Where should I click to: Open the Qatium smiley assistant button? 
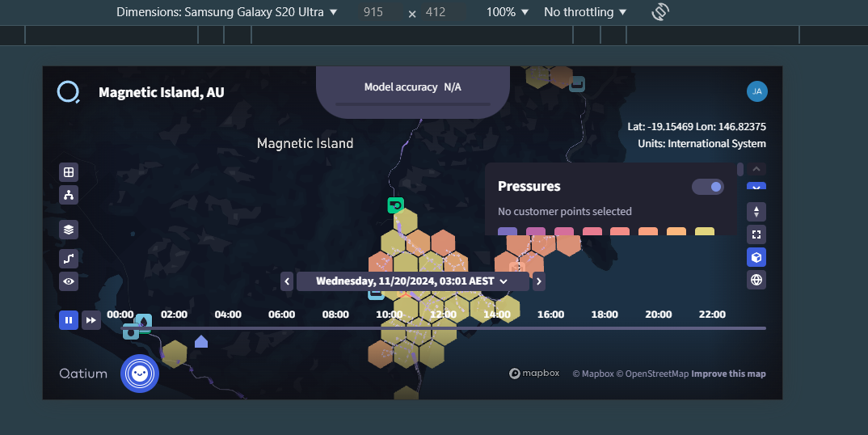point(140,374)
